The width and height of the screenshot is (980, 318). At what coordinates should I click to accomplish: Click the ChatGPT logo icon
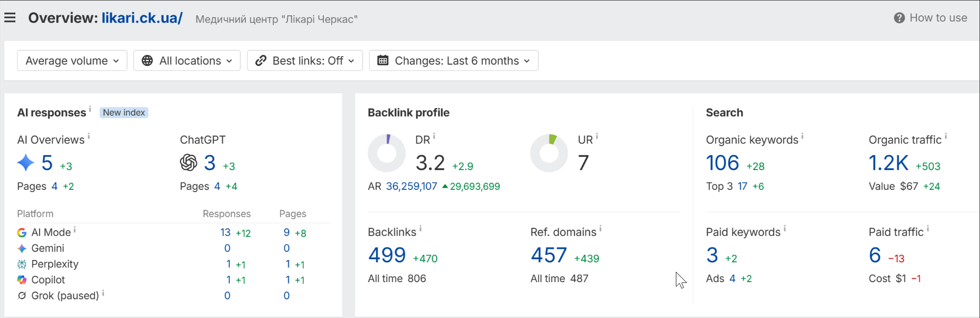coord(189,163)
